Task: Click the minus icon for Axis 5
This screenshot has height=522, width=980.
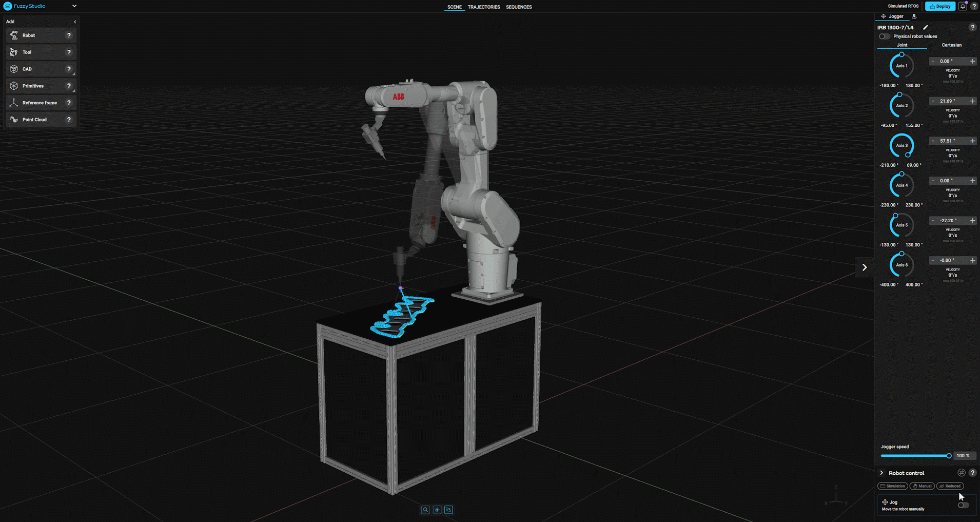Action: (x=933, y=221)
